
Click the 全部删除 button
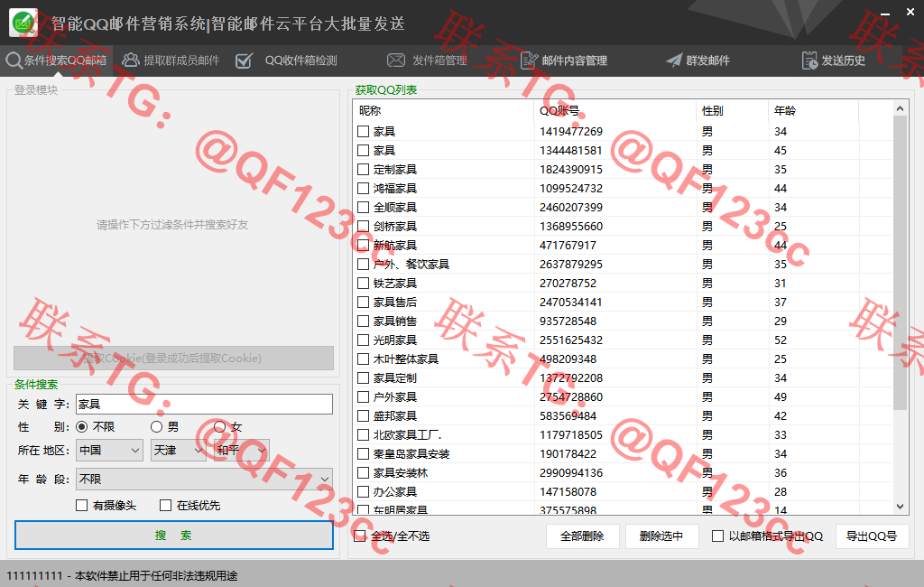click(582, 536)
